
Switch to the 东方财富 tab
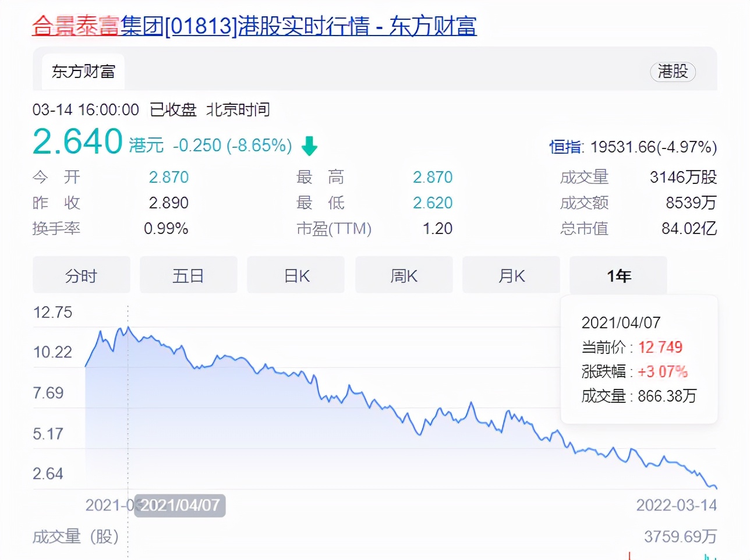[x=83, y=71]
